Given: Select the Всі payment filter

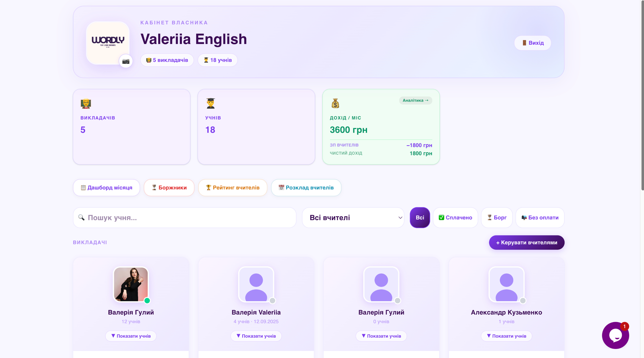Looking at the screenshot, I should coord(420,218).
